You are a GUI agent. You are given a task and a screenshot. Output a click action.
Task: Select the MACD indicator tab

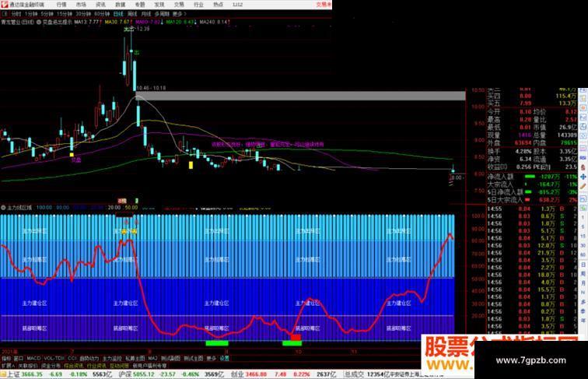click(x=33, y=359)
